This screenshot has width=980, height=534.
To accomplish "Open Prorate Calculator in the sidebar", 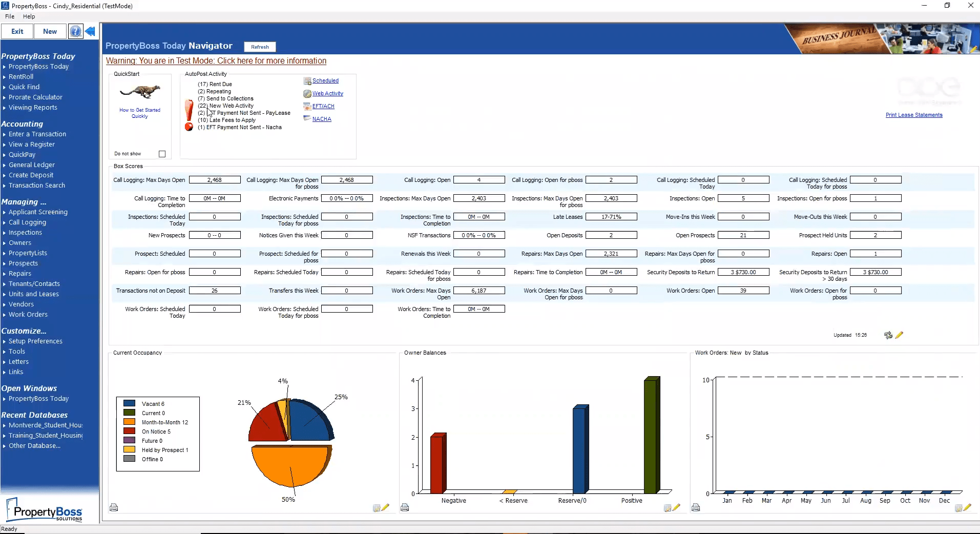I will 35,97.
